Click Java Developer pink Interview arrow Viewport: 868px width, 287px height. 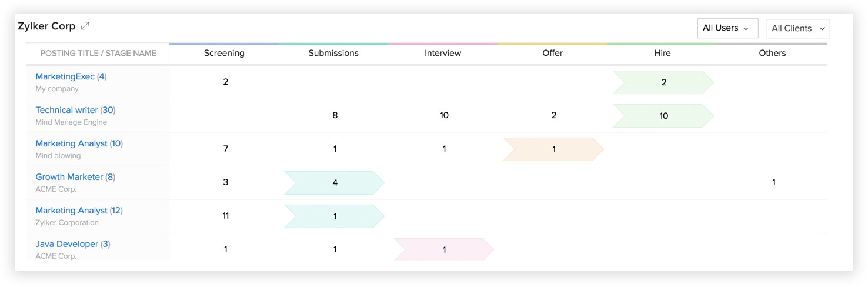443,249
